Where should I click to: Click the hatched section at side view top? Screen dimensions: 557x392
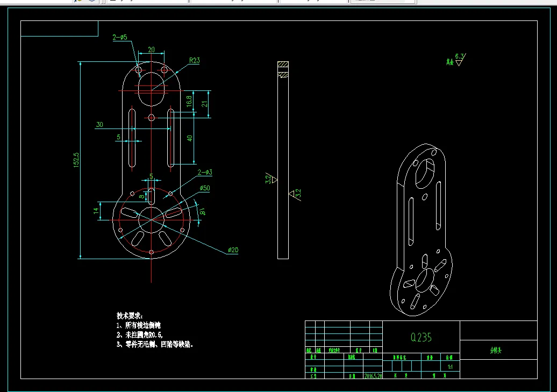coord(283,70)
